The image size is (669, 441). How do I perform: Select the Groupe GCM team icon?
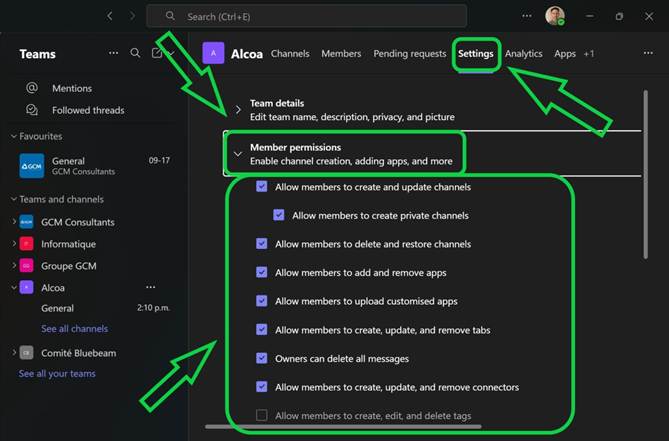pos(26,266)
